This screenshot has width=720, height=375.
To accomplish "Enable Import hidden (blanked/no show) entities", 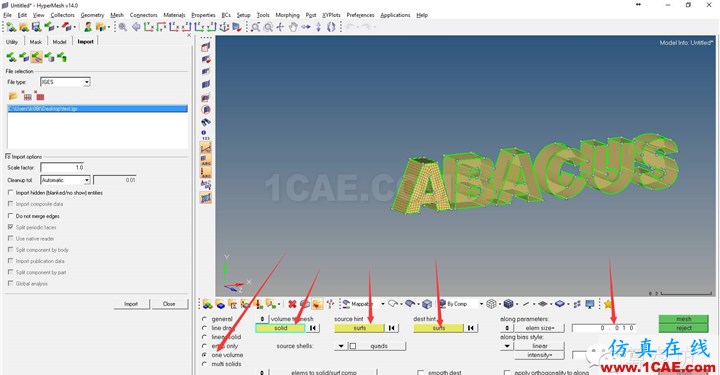I will click(11, 193).
